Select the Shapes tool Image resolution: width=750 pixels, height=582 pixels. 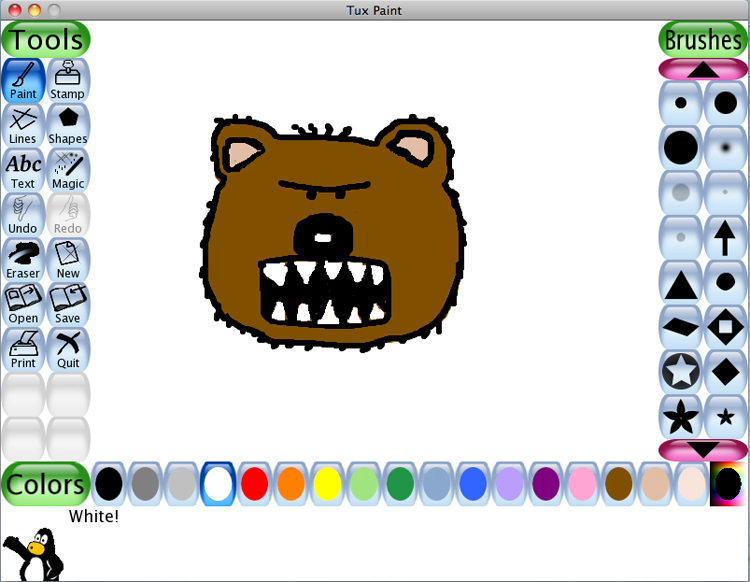[x=68, y=125]
